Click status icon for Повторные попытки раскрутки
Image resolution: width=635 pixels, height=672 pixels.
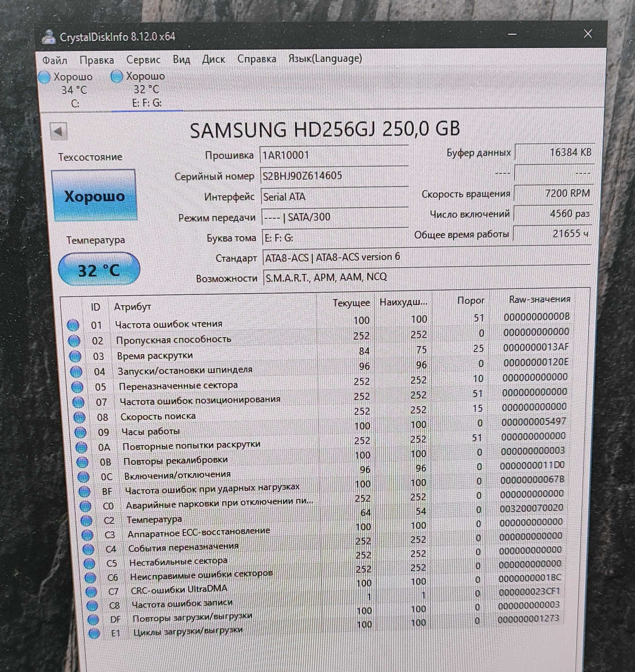pos(81,448)
